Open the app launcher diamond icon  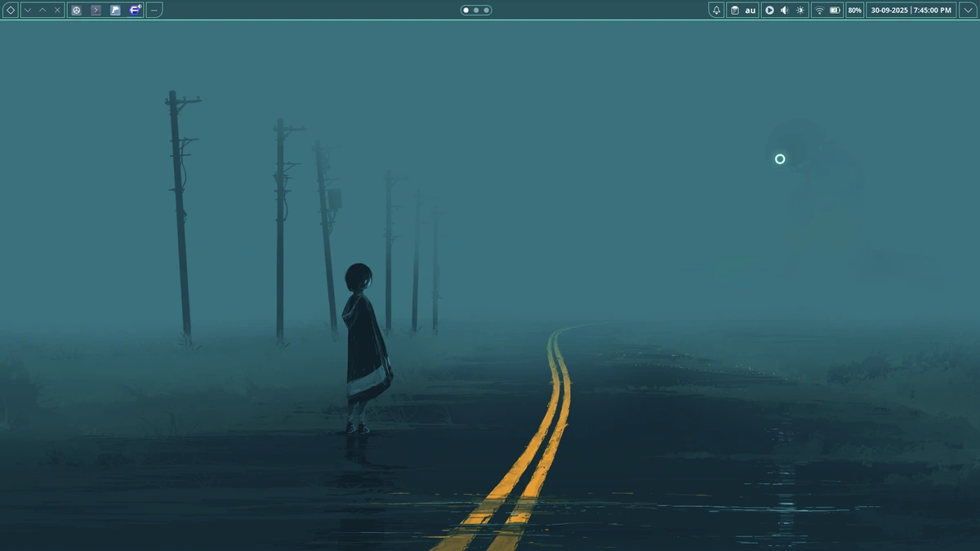tap(11, 10)
